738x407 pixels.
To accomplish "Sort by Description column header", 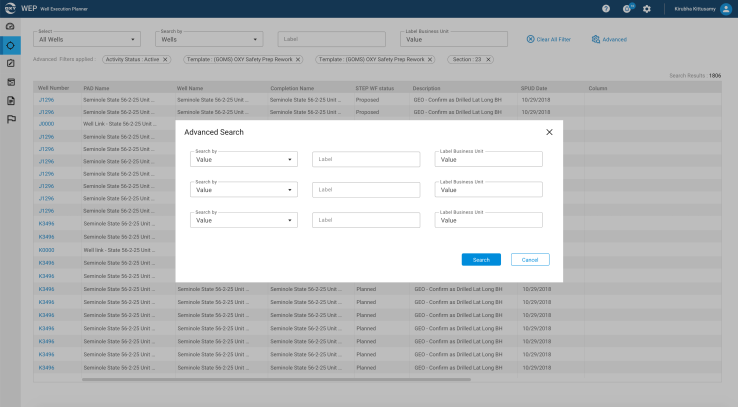I will [x=426, y=88].
